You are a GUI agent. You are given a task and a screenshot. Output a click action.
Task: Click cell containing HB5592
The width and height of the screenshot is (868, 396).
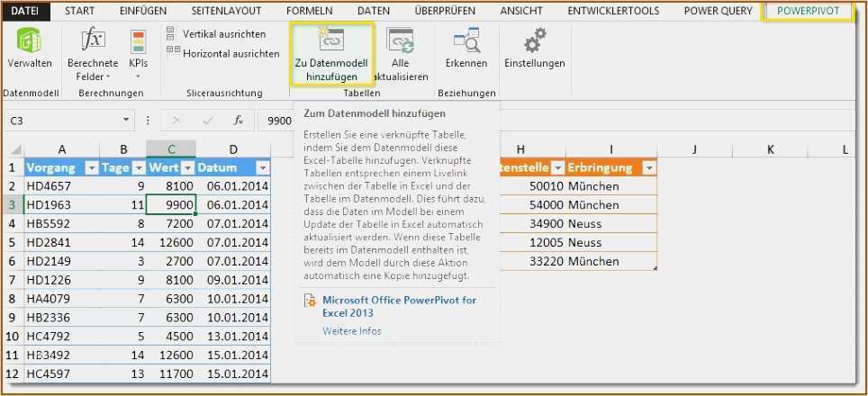62,224
